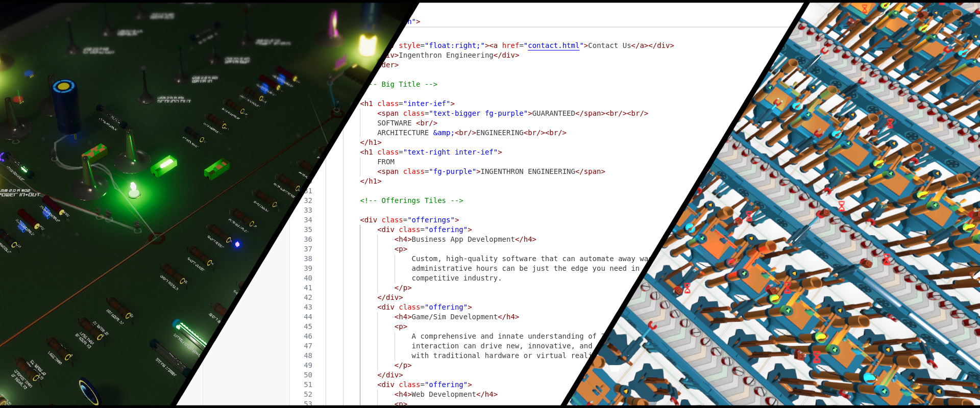Viewport: 980px width, 408px height.
Task: Select the "Ingenthron Engineering" div text
Action: pos(446,55)
